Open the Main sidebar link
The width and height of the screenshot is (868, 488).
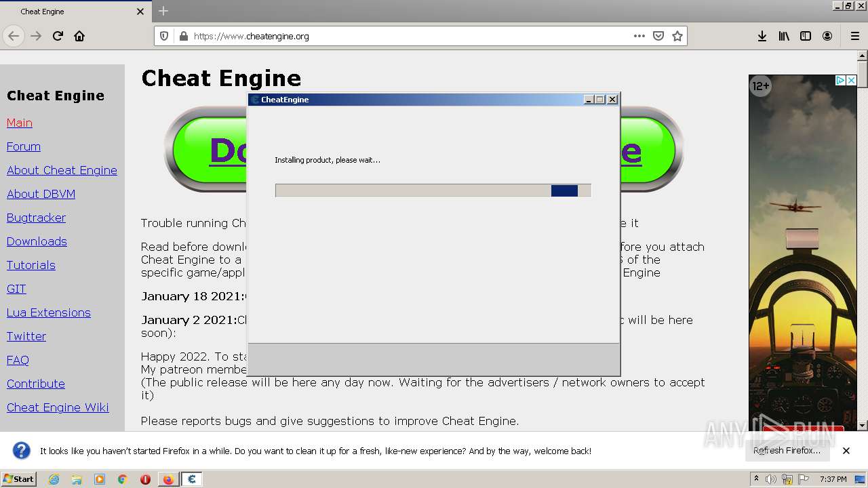tap(20, 123)
